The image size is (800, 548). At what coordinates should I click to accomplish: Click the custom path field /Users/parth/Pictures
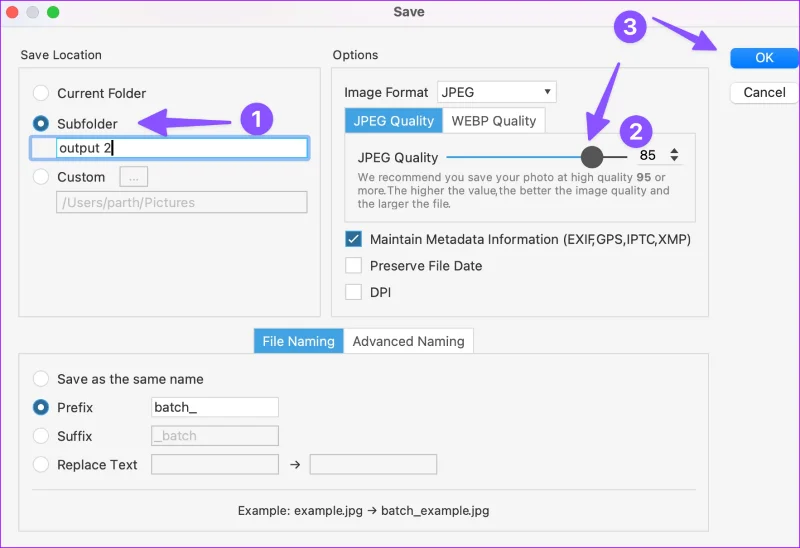point(182,202)
